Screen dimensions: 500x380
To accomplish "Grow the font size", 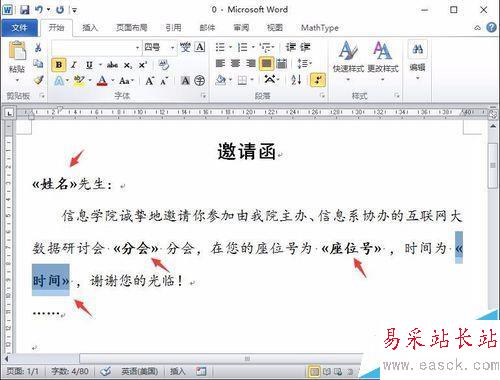I will click(150, 80).
